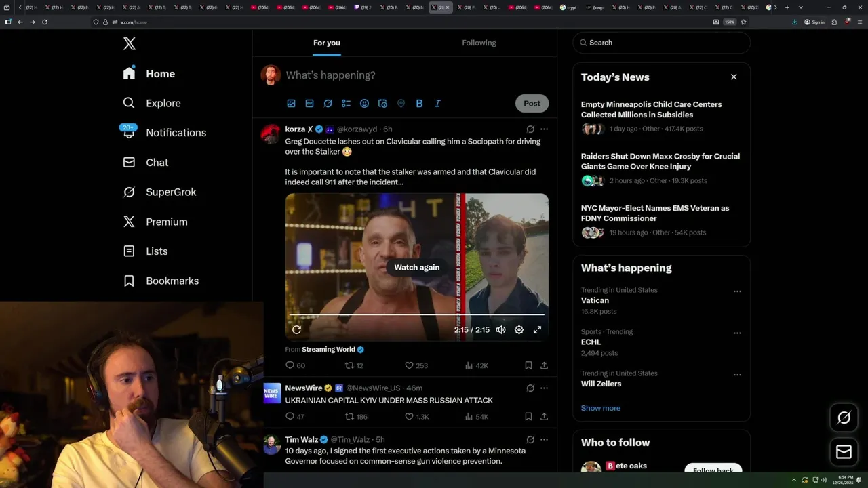Viewport: 868px width, 488px height.
Task: Schedule the post with calendar icon
Action: coord(382,104)
